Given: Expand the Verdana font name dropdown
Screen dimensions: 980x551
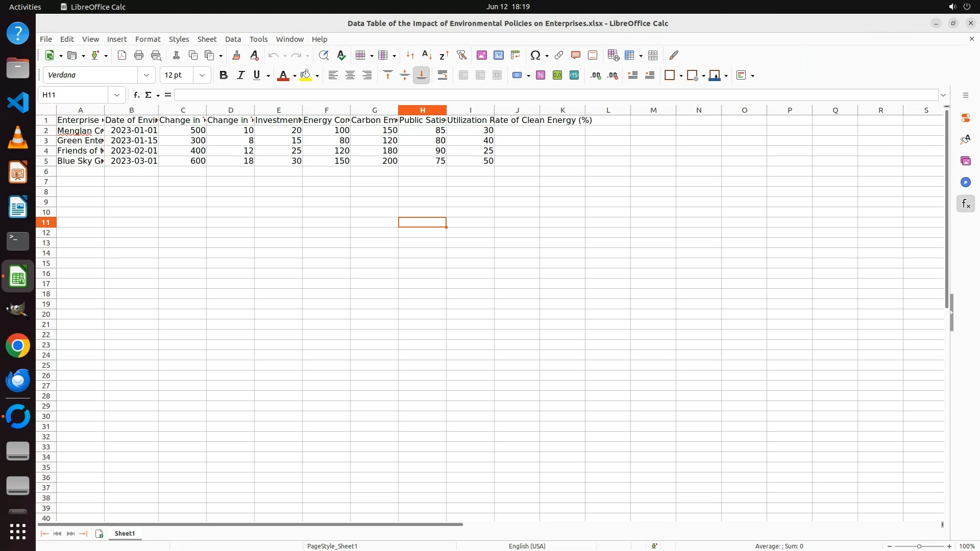Looking at the screenshot, I should tap(146, 76).
